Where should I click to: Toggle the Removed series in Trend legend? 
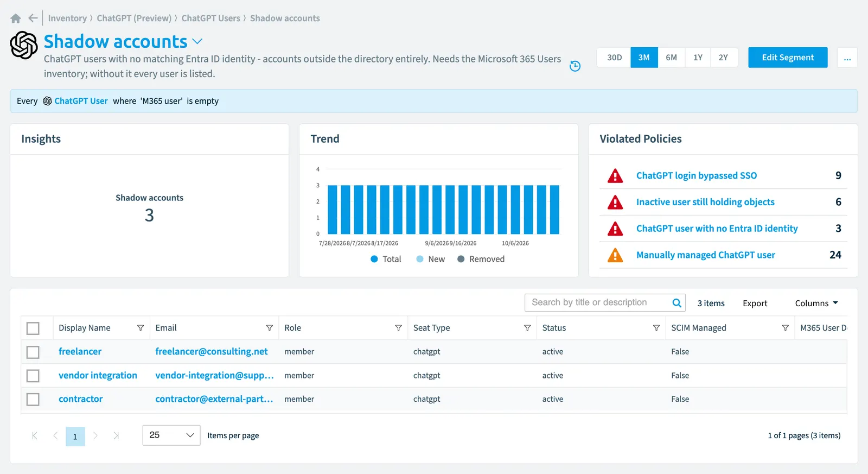click(481, 259)
